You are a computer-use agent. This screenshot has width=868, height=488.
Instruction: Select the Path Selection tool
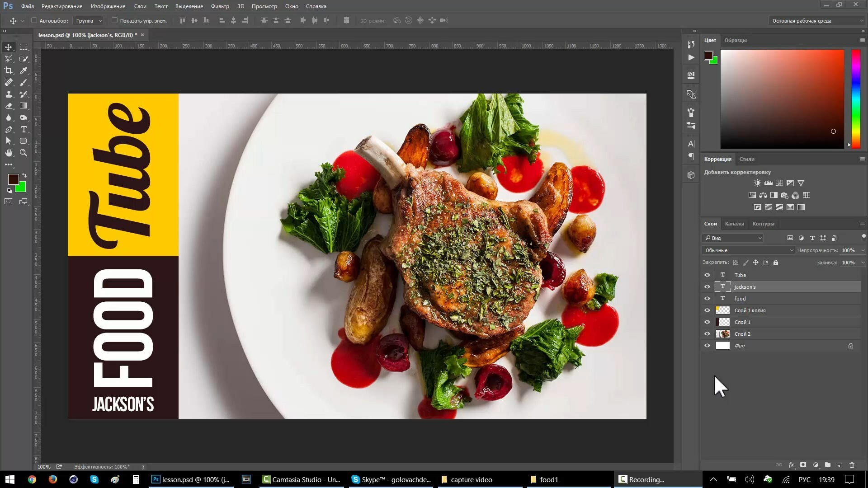(9, 141)
